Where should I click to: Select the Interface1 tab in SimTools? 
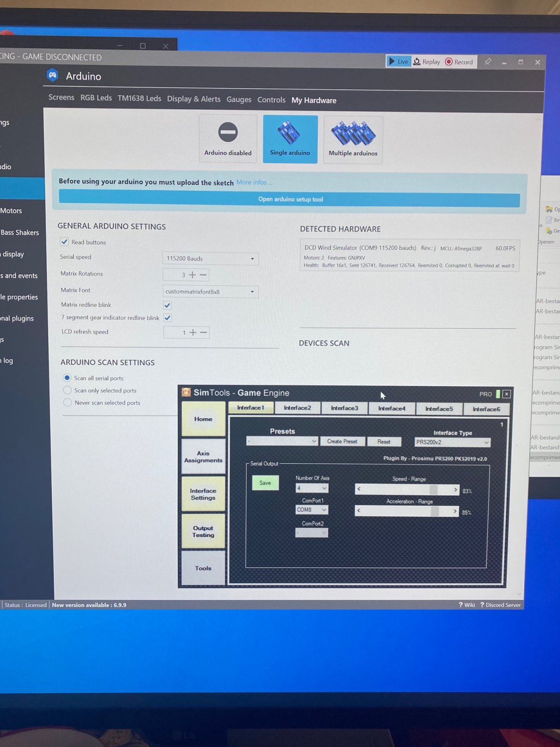pos(251,408)
